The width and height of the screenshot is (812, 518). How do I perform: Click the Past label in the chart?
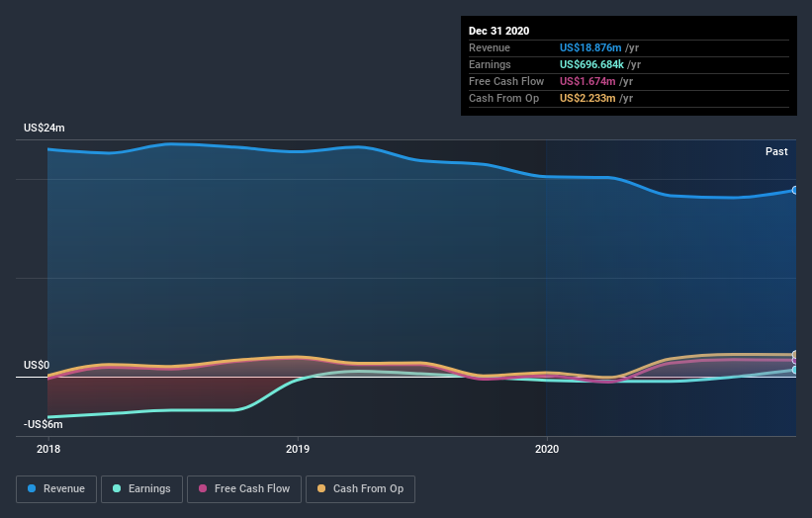(x=776, y=151)
